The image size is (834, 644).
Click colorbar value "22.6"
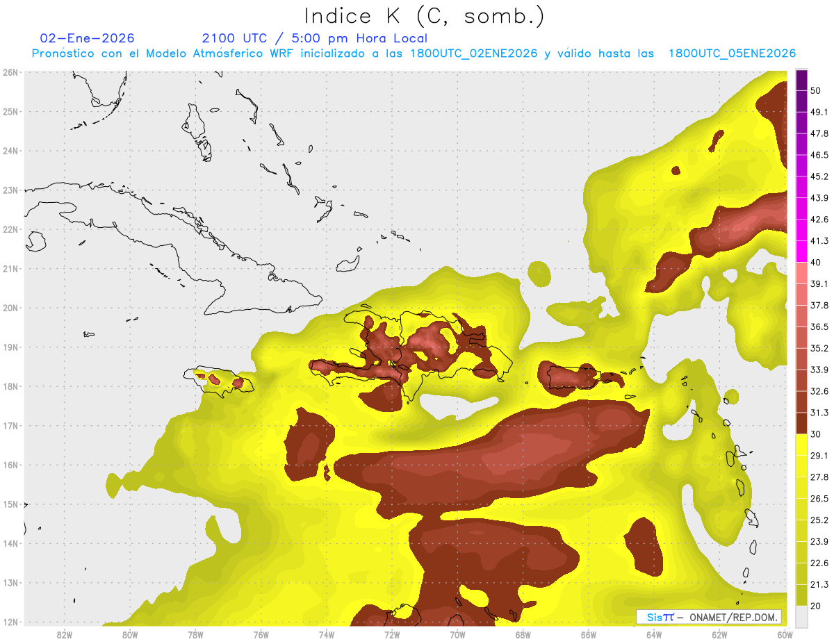pos(819,563)
